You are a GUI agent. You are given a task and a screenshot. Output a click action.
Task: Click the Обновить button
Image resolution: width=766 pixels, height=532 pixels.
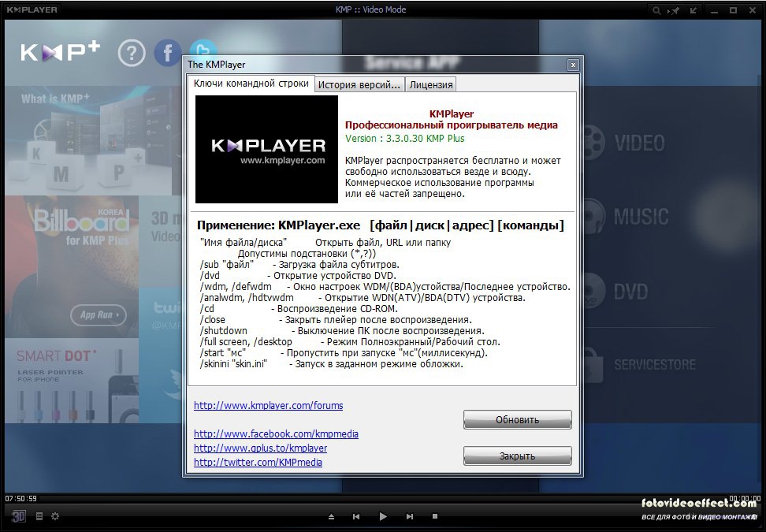coord(517,419)
